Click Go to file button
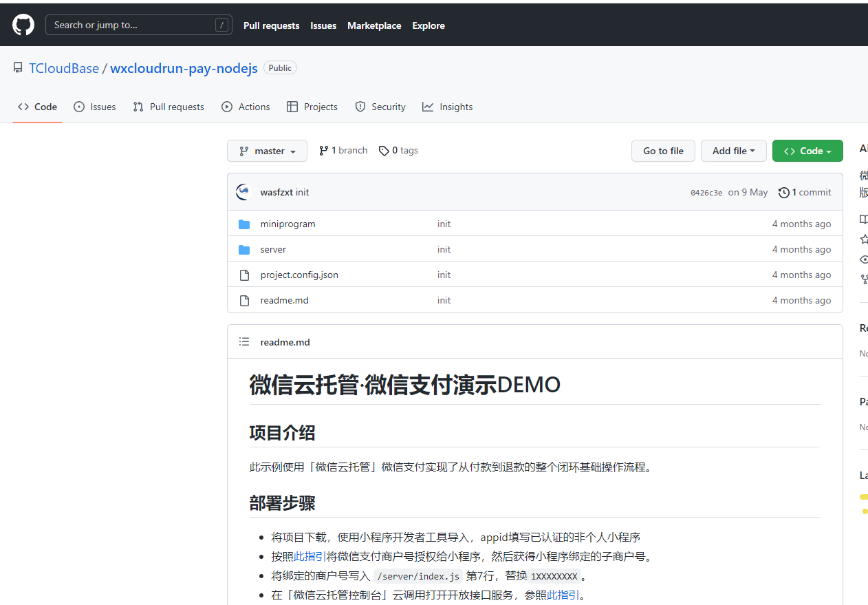Image resolution: width=868 pixels, height=605 pixels. [663, 151]
